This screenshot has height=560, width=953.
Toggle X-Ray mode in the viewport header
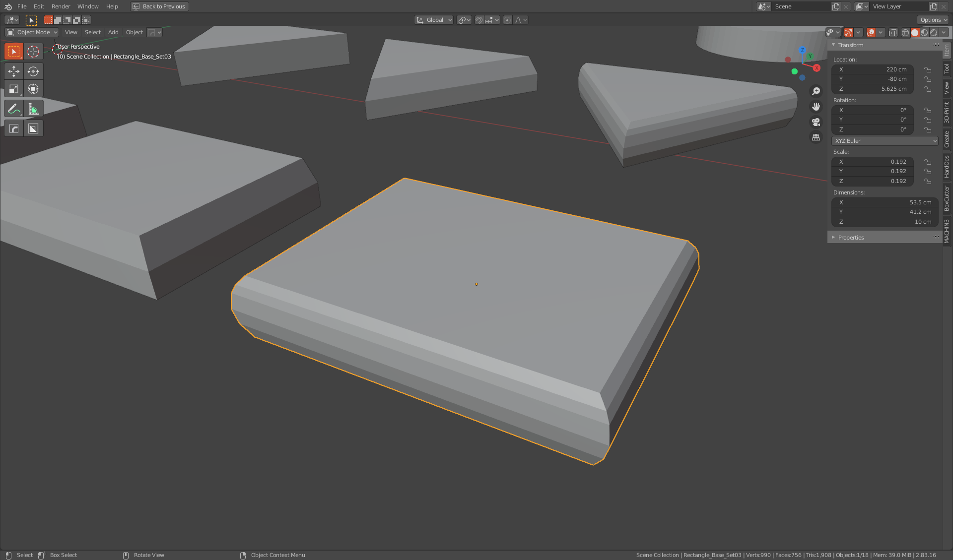coord(893,32)
